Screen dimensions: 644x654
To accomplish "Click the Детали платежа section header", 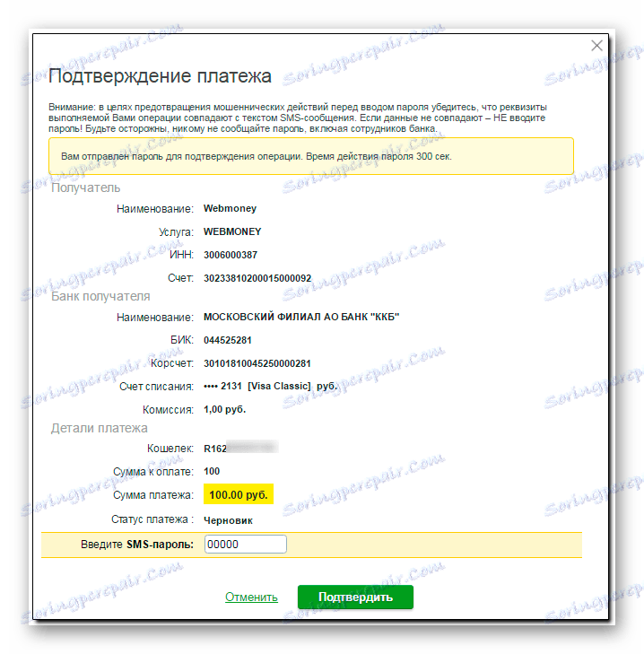I will coord(99,428).
